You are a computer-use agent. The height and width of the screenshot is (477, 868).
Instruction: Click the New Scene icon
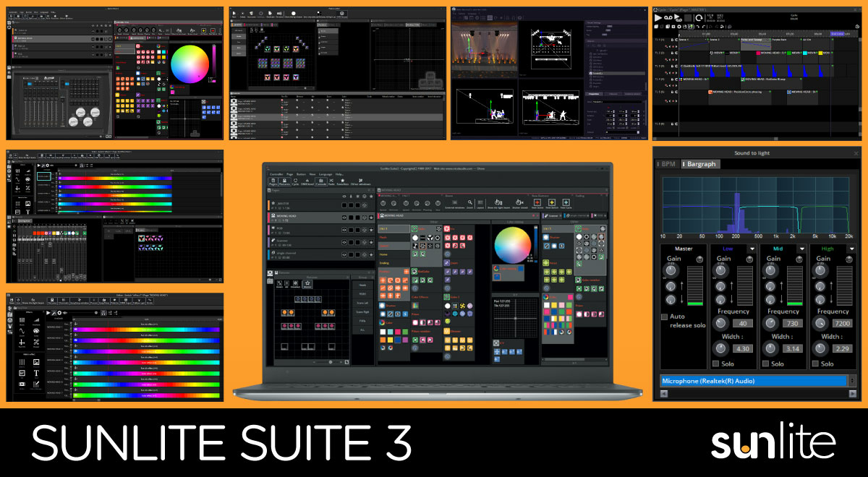click(x=537, y=203)
